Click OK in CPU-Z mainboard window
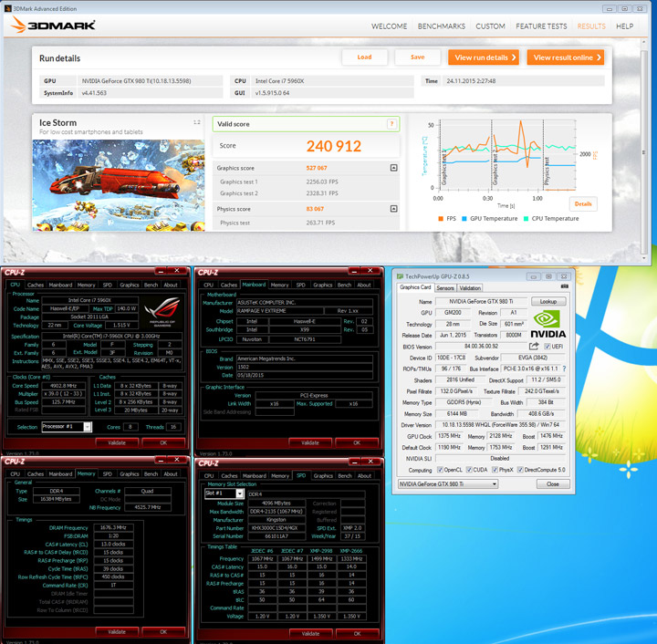The image size is (657, 644). click(x=357, y=442)
